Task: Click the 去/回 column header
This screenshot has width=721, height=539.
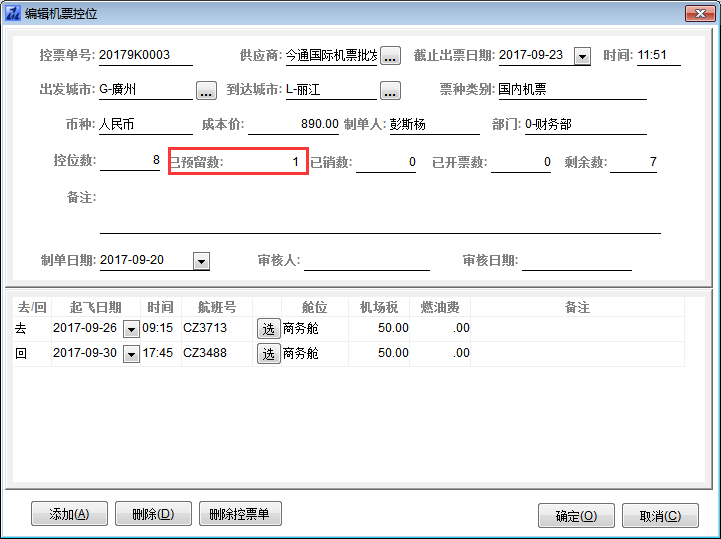Action: click(x=32, y=307)
